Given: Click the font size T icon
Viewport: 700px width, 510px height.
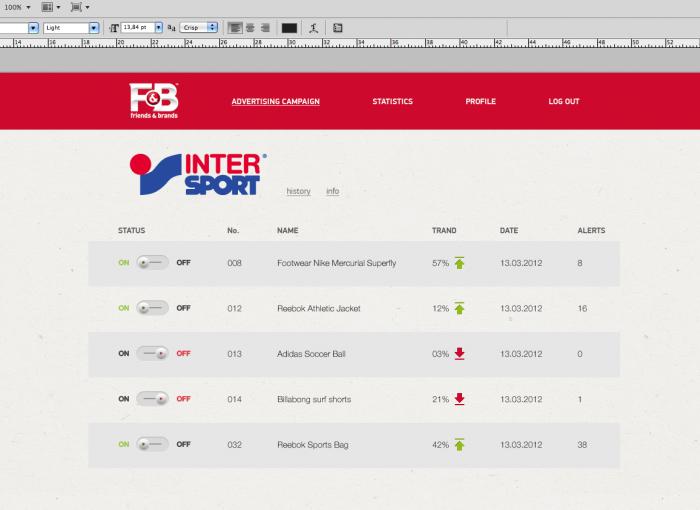Looking at the screenshot, I should point(114,28).
